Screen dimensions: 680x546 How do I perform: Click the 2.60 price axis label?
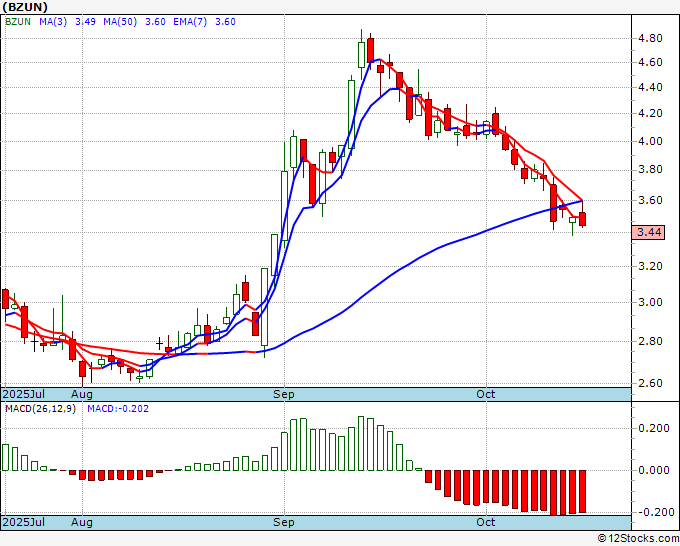pos(650,383)
